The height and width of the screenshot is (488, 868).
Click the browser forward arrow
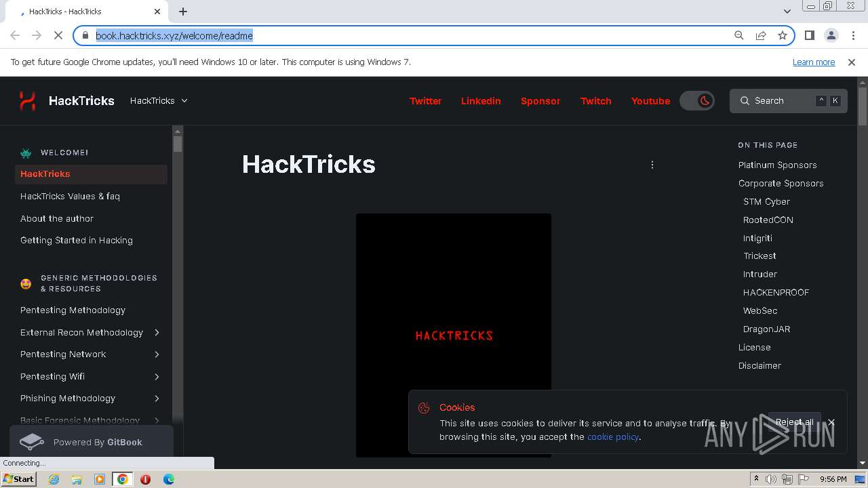37,35
